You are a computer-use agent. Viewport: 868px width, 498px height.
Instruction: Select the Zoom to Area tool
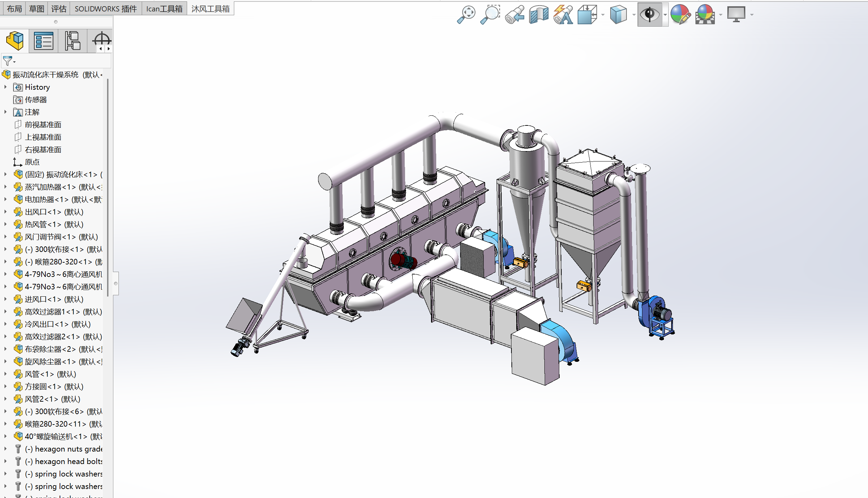pos(490,15)
